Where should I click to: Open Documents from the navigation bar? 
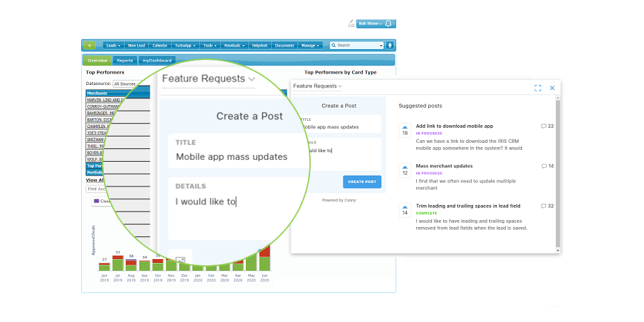(284, 45)
